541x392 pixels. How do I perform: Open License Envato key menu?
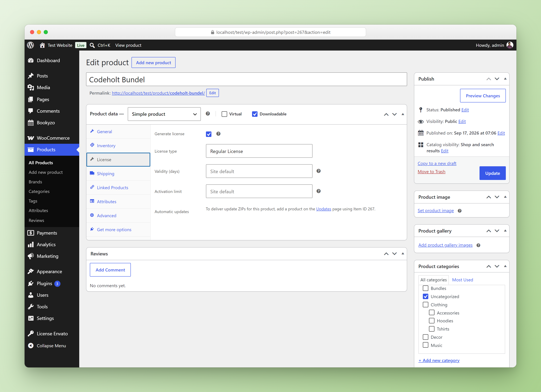tap(52, 334)
